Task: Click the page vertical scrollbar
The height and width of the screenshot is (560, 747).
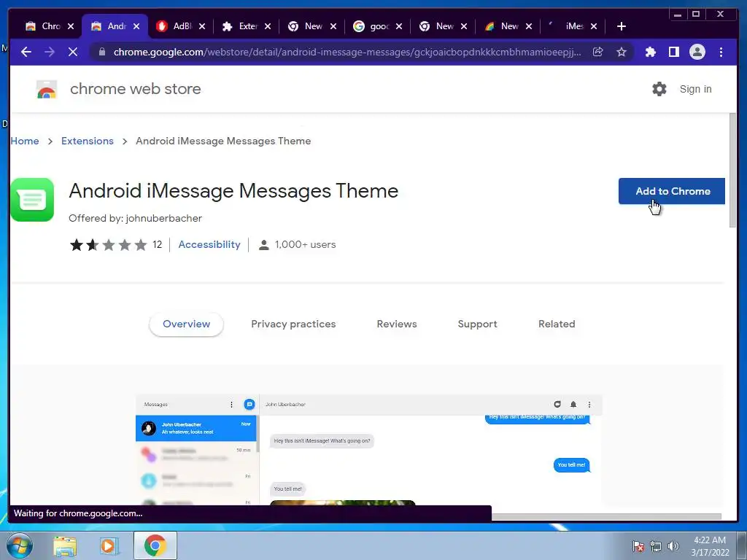Action: coord(732,171)
